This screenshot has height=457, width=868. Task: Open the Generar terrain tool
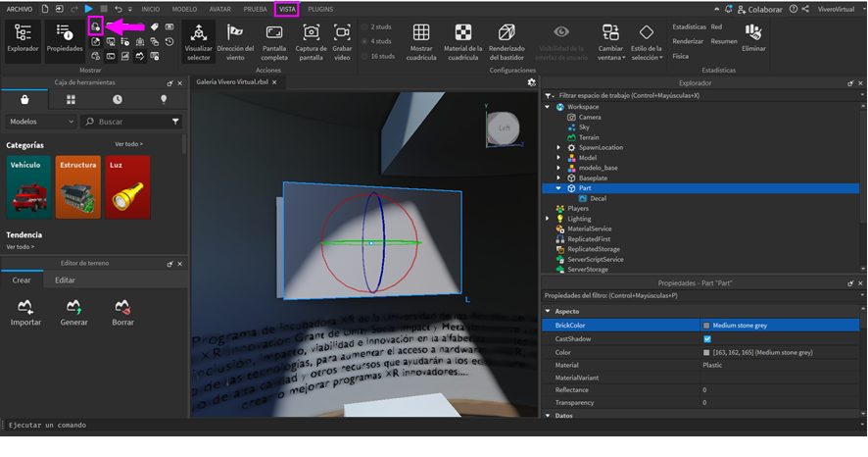pos(73,313)
